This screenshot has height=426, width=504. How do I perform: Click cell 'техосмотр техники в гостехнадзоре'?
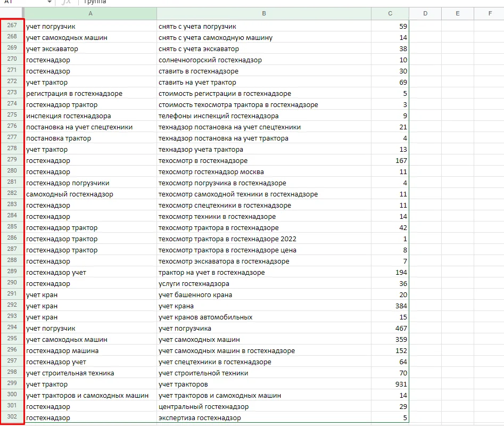click(264, 216)
